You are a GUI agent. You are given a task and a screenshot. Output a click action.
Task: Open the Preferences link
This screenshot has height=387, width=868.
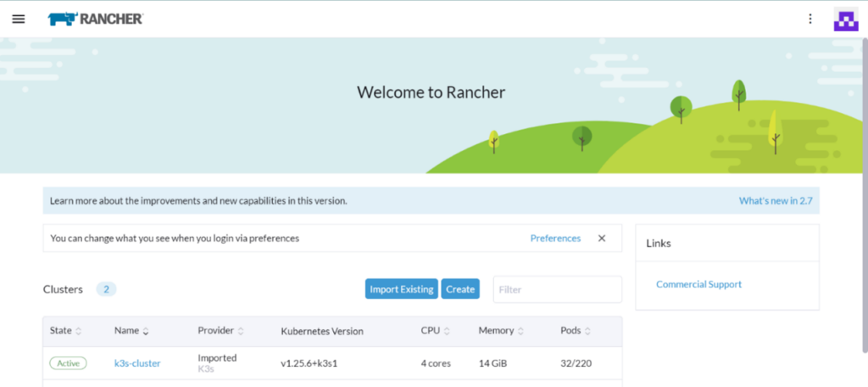click(555, 238)
